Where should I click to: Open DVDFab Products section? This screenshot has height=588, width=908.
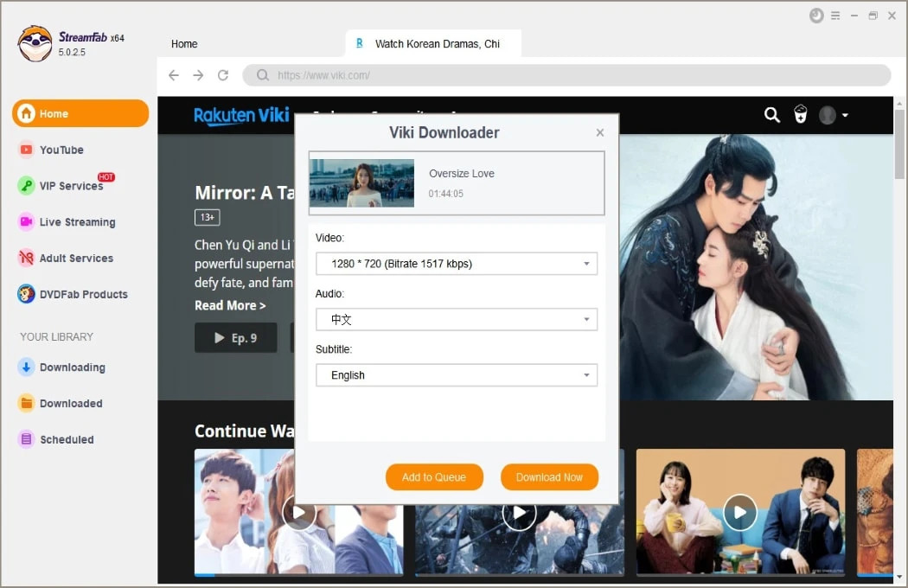(x=83, y=294)
